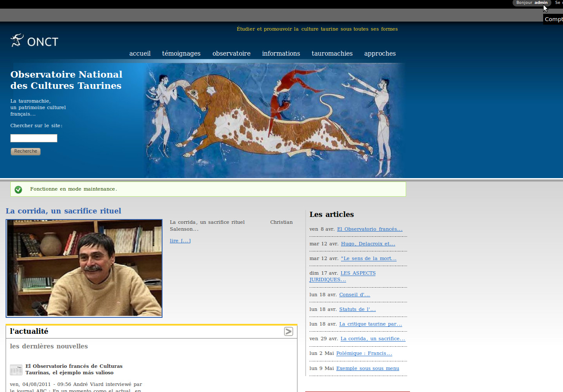Open La corrida, un sacrifice rituel title

(63, 211)
